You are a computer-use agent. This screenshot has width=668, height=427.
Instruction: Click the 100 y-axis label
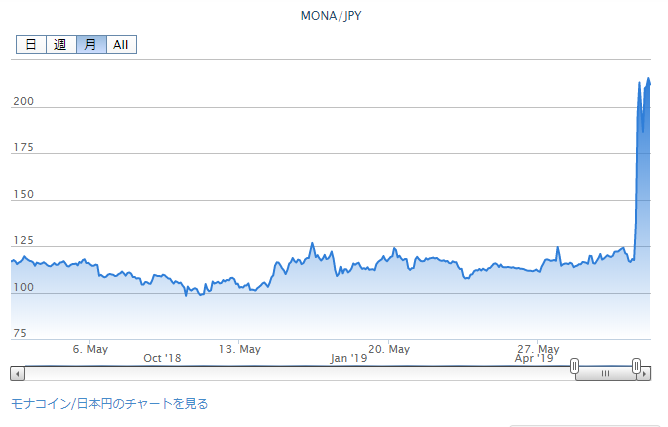tap(23, 287)
